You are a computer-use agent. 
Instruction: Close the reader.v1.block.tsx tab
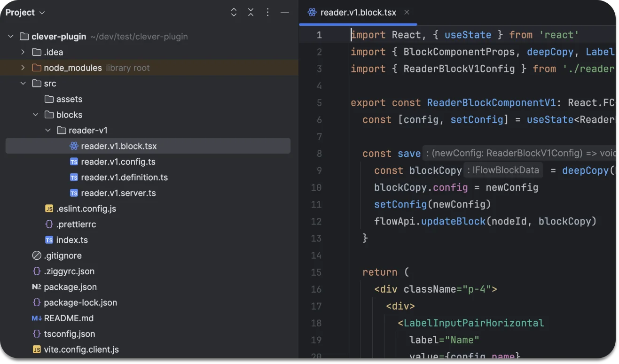click(407, 13)
